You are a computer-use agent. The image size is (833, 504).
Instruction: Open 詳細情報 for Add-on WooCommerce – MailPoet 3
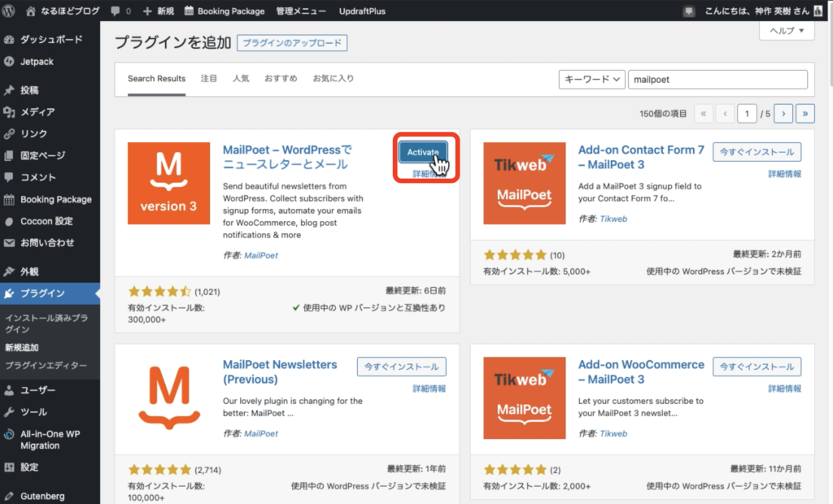(x=785, y=389)
